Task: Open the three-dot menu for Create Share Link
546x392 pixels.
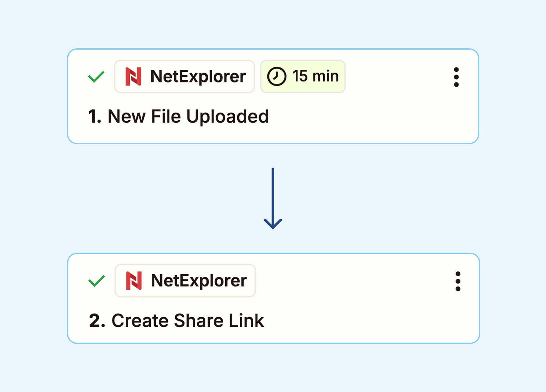Action: coord(458,281)
